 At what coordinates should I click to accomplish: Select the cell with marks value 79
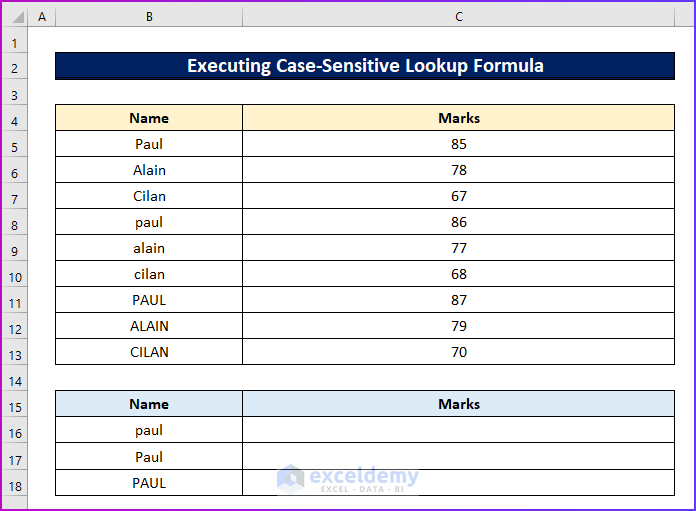tap(459, 326)
